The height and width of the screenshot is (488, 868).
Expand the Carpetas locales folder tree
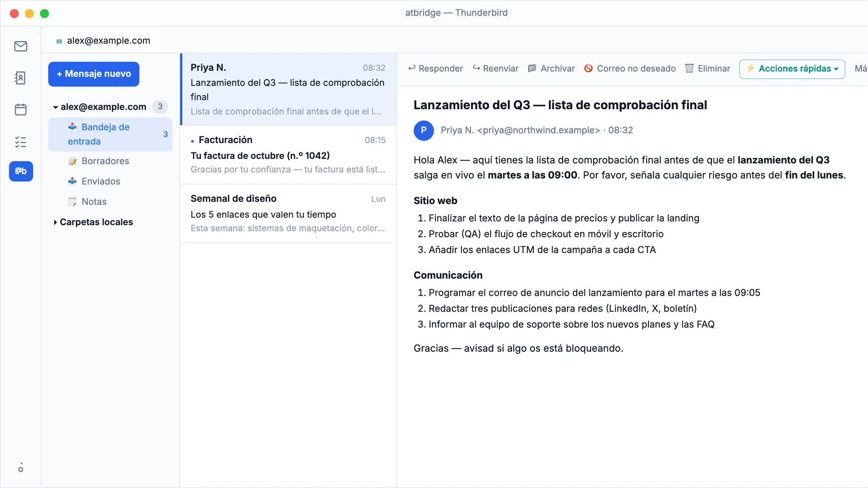[55, 222]
